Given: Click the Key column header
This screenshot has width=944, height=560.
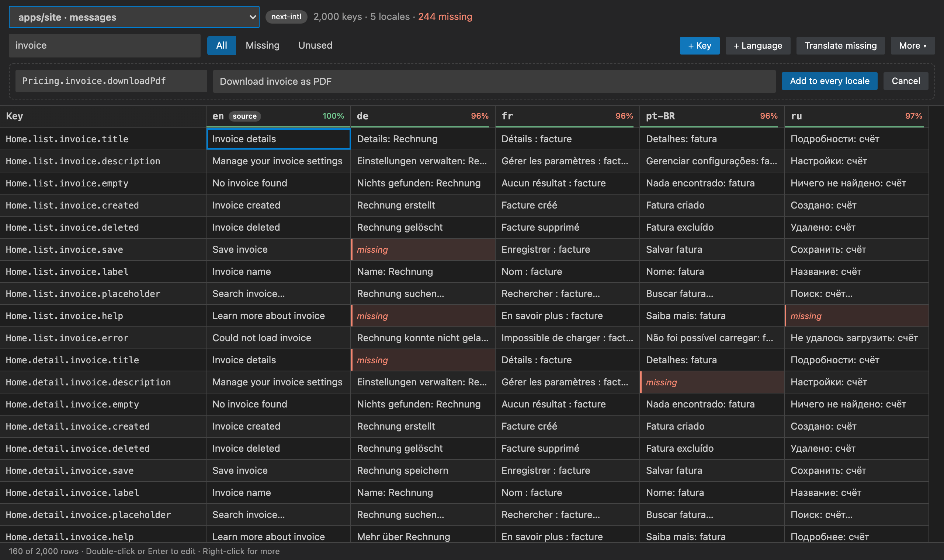Looking at the screenshot, I should coord(103,116).
